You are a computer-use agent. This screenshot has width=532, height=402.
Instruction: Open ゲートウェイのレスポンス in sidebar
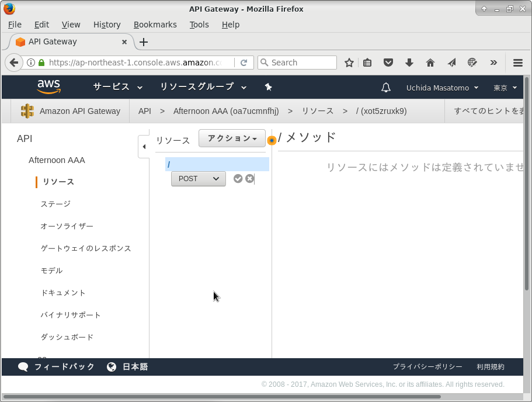pos(86,248)
